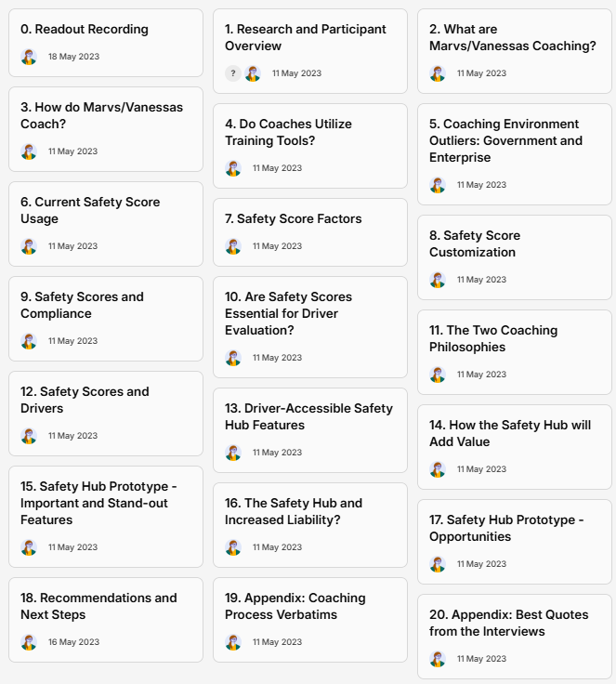Click avatar on Driver-Accessible Safety Hub Features

point(233,453)
